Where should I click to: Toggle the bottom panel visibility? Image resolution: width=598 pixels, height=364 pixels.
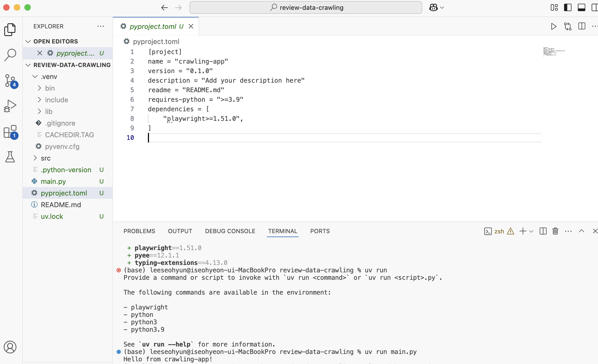pos(581,7)
